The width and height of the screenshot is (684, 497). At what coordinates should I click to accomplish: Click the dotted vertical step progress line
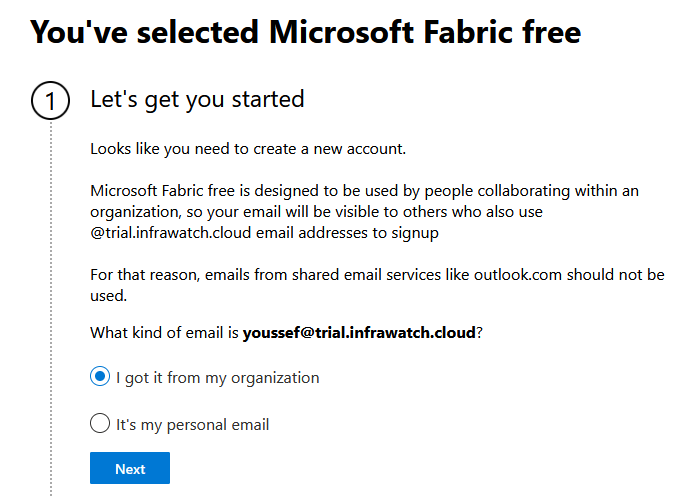click(51, 300)
